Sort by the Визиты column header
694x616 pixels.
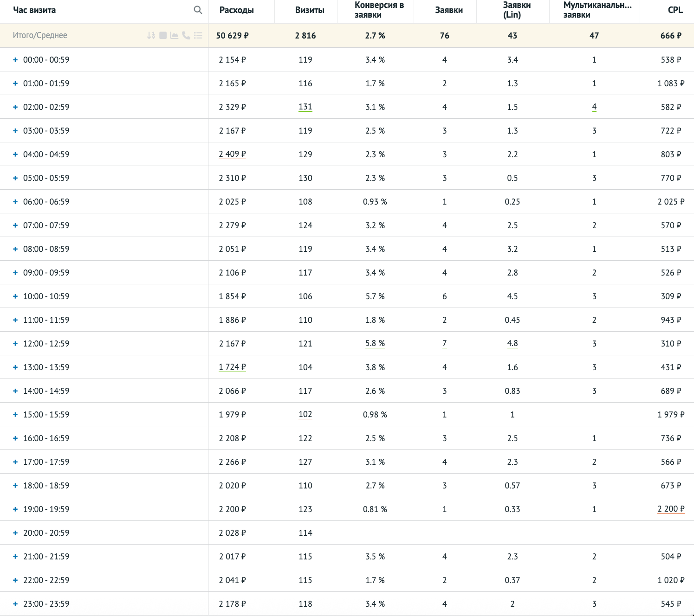[x=310, y=10]
